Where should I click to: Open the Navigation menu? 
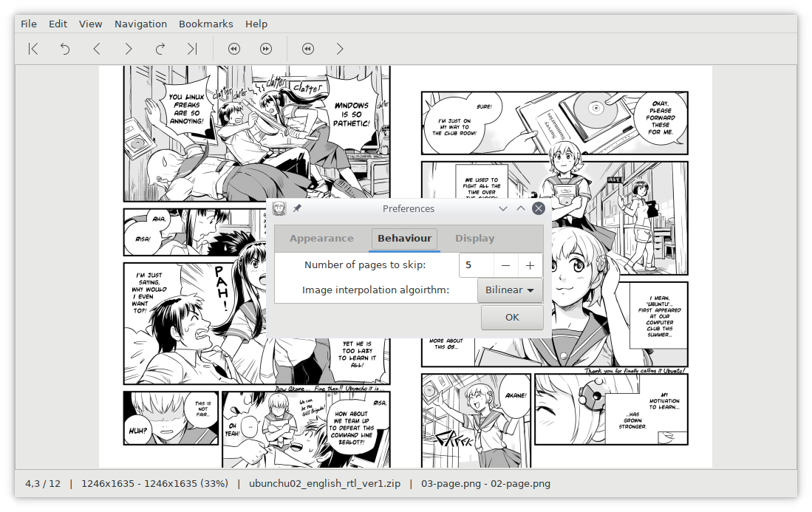click(140, 24)
